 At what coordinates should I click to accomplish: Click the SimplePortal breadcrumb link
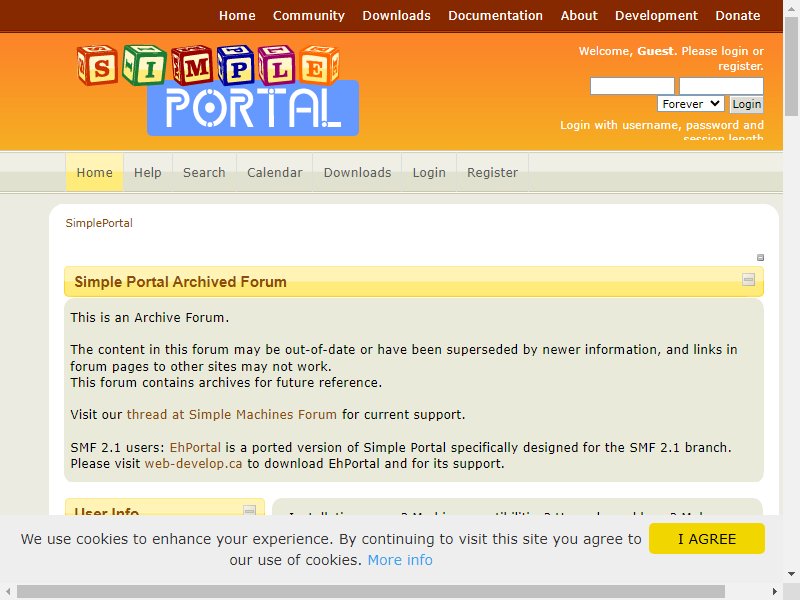[99, 223]
